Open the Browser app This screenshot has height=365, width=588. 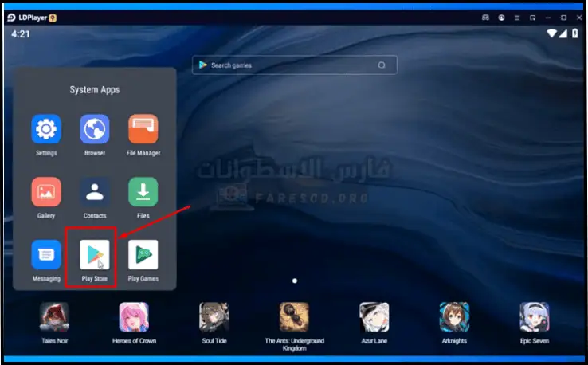tap(95, 129)
